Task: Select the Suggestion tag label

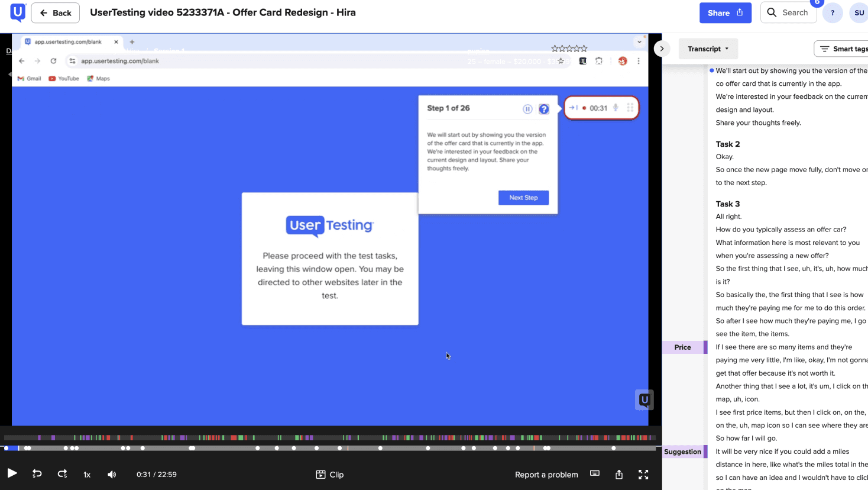Action: (x=683, y=452)
